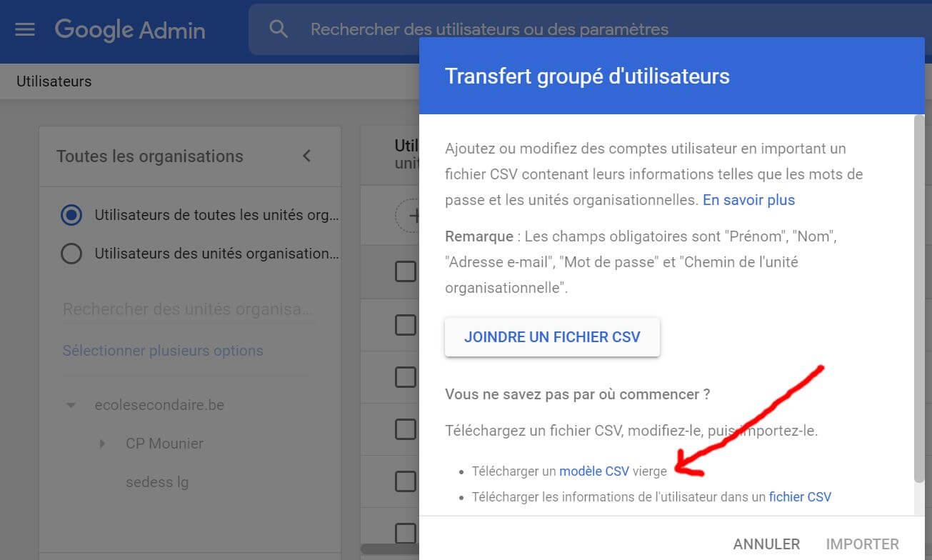Click Transfert groupé d'utilisateurs title
Screen dimensions: 932x560
pyautogui.click(x=587, y=76)
